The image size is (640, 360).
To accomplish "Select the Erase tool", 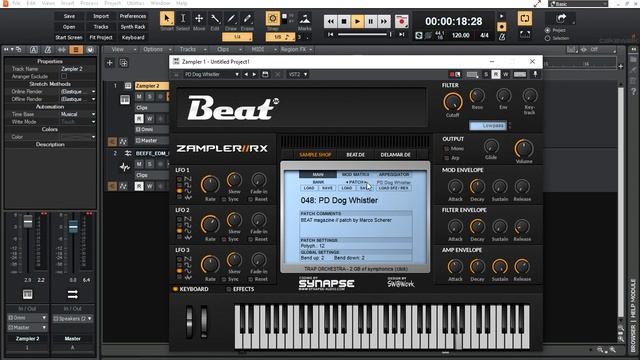I will tap(247, 19).
